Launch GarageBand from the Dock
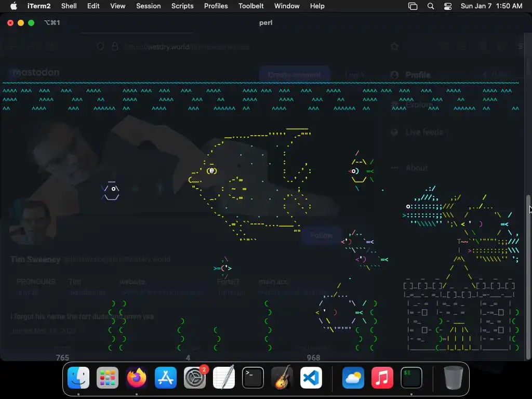 tap(282, 378)
